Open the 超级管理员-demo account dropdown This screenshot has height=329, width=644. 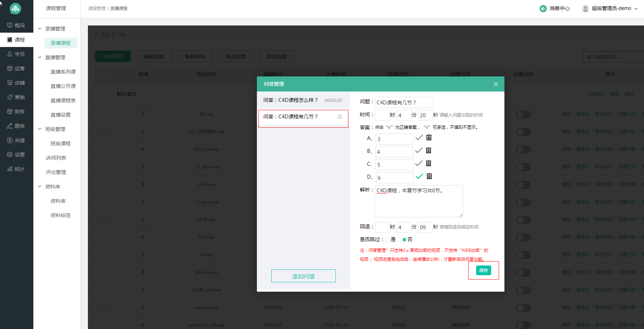(x=610, y=9)
